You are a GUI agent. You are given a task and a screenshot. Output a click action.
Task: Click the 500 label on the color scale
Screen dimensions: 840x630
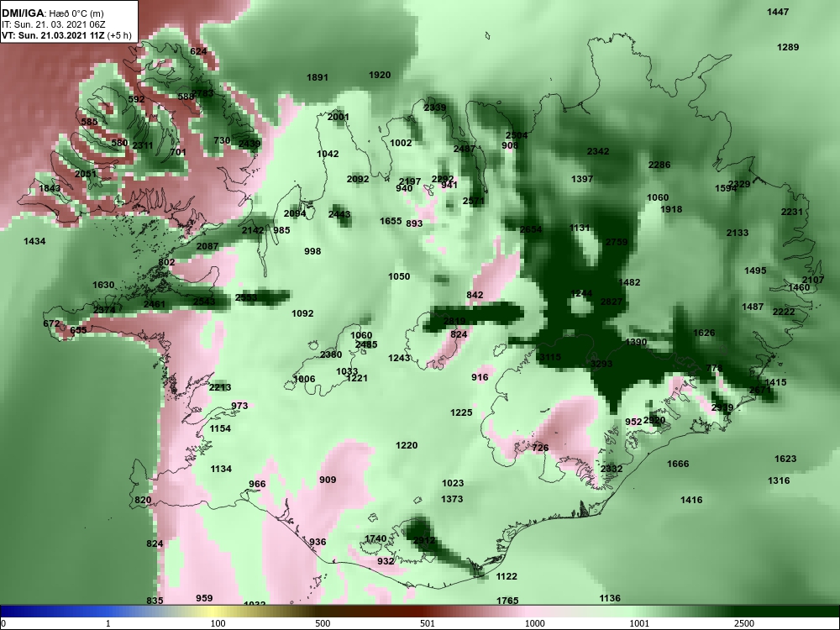(323, 623)
